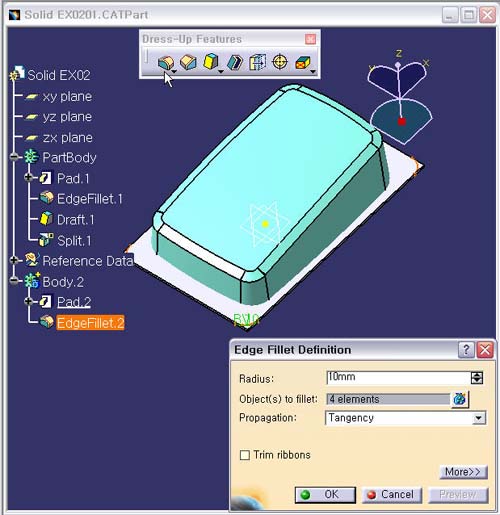Select the Shell tool icon
Viewport: 500px width, 515px height.
[x=235, y=62]
